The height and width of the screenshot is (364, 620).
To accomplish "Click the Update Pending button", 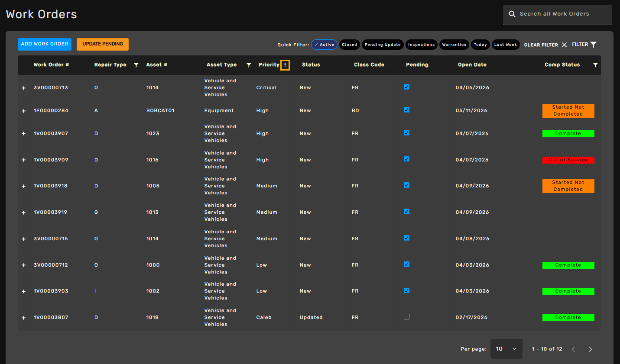I will (x=103, y=44).
